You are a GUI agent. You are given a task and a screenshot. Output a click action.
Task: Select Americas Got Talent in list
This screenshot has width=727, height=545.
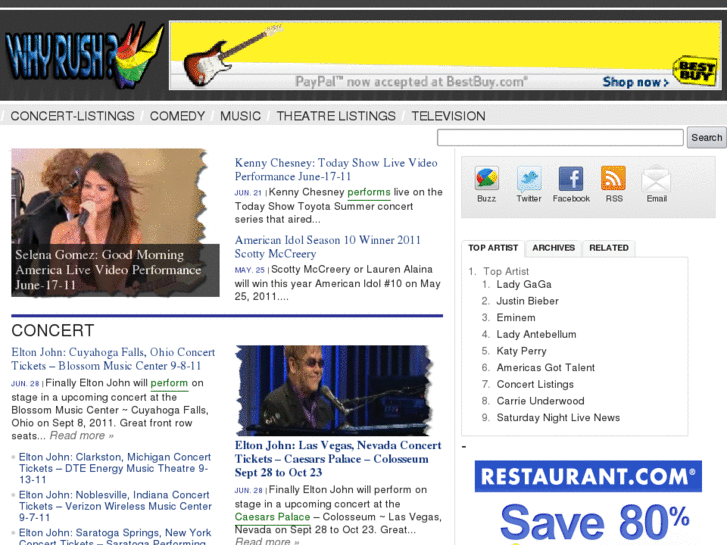coord(545,368)
